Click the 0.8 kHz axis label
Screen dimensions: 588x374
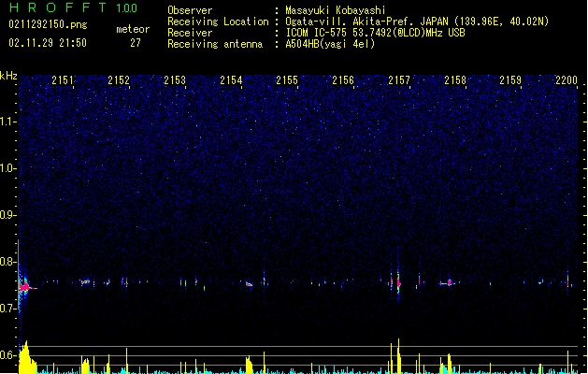pyautogui.click(x=7, y=262)
